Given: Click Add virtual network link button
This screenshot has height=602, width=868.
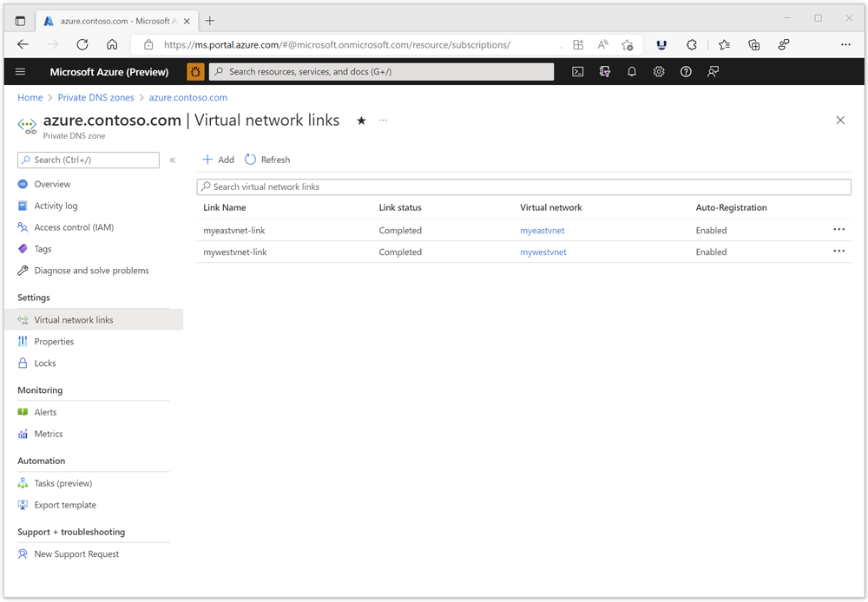Looking at the screenshot, I should 218,160.
